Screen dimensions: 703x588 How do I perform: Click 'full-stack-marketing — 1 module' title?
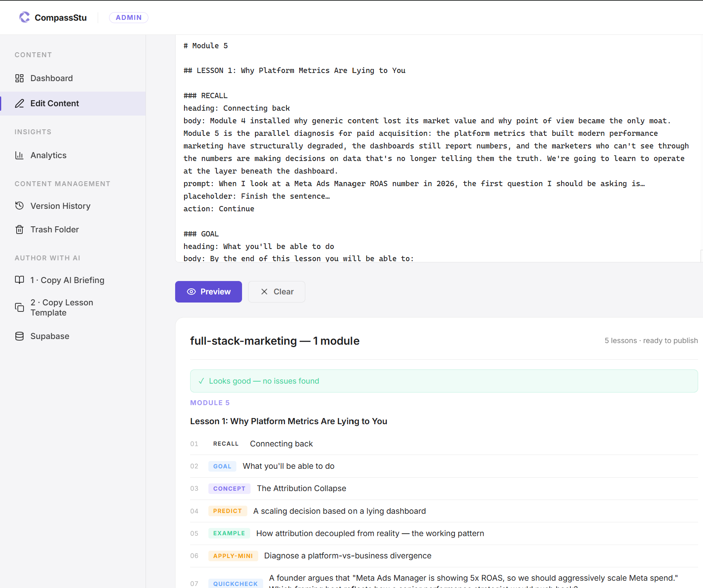click(274, 341)
